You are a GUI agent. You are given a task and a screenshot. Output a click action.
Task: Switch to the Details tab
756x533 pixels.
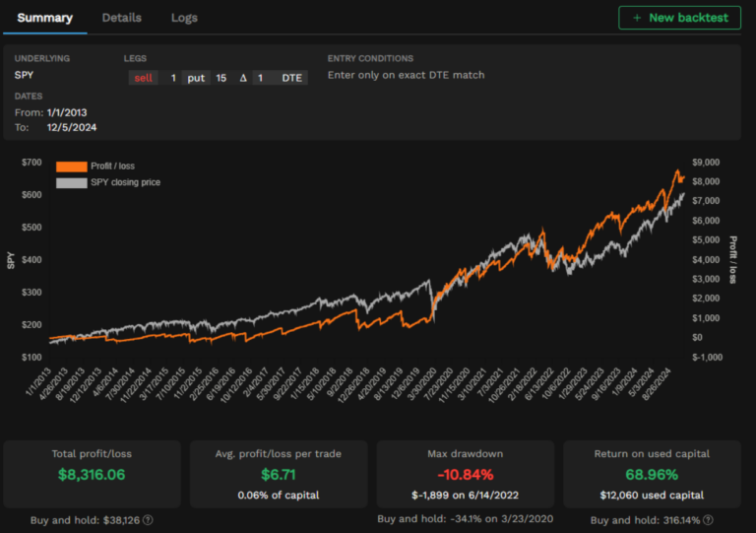click(121, 18)
